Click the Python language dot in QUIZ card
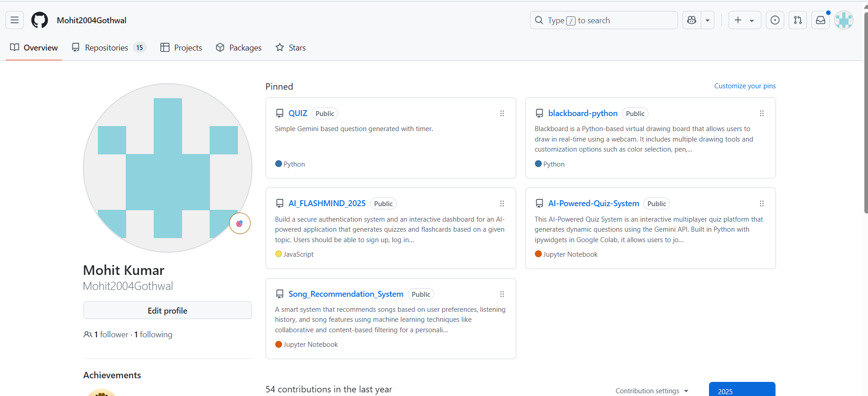 click(278, 164)
